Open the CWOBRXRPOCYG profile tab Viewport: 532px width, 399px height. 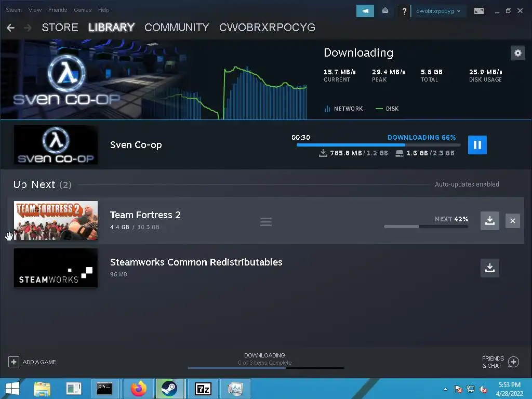coord(268,28)
